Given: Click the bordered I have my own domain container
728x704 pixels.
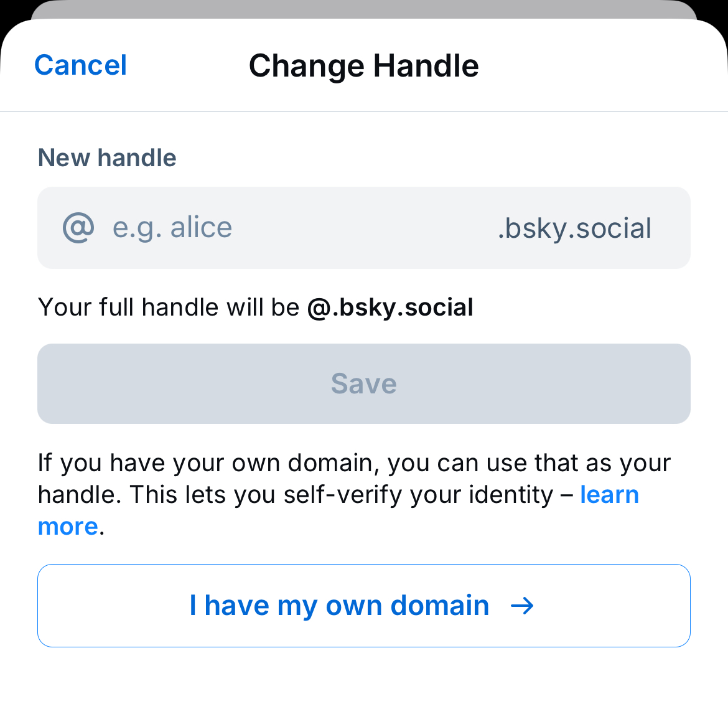Looking at the screenshot, I should [363, 605].
